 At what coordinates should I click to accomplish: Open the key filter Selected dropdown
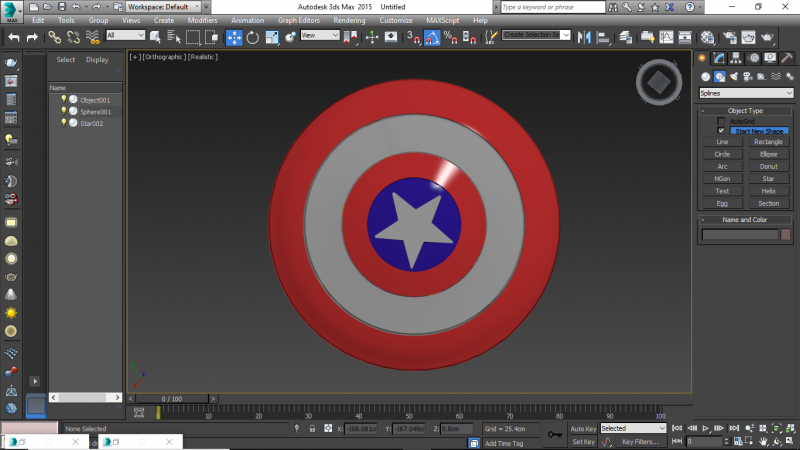click(633, 429)
